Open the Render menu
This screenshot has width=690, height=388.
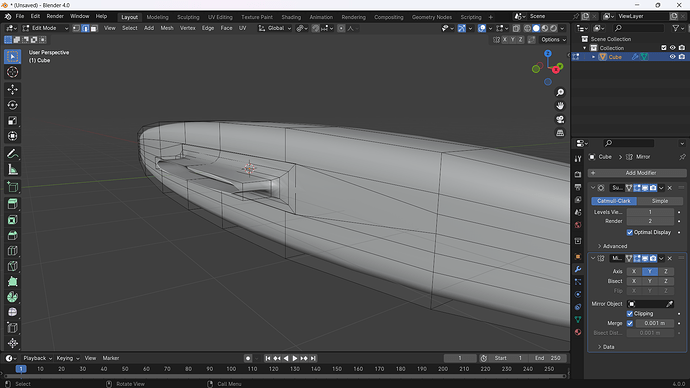(55, 16)
